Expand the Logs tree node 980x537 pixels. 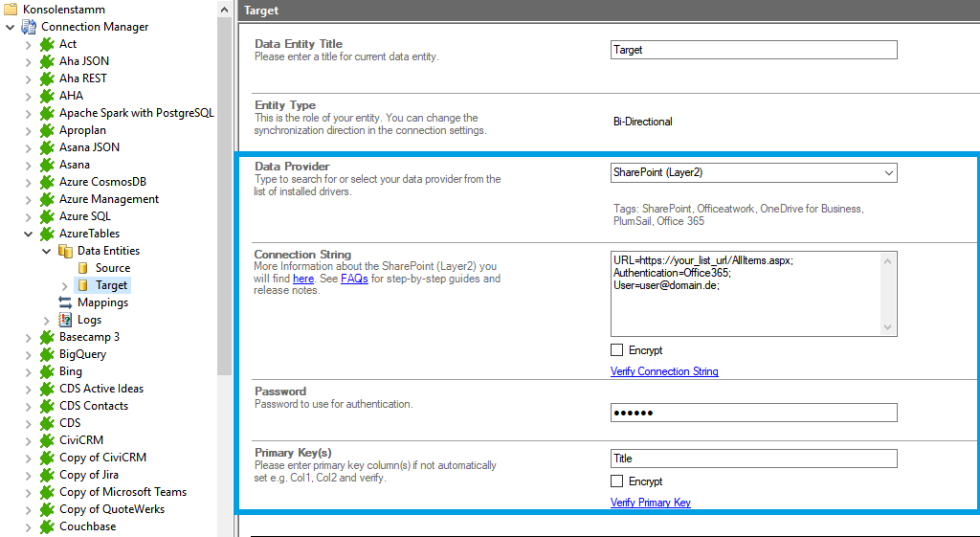coord(46,320)
